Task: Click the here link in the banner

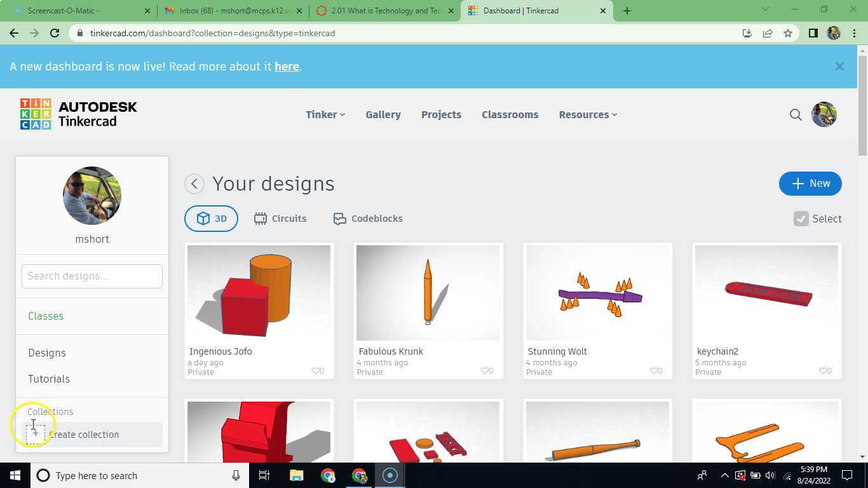Action: pyautogui.click(x=287, y=66)
